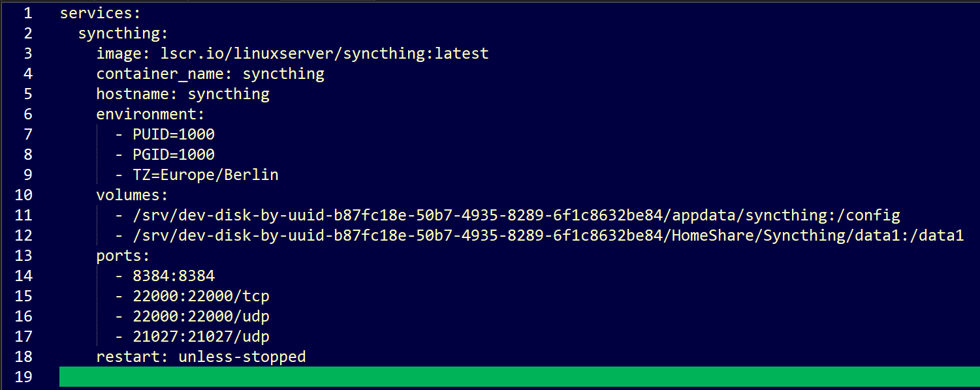Click the 21027:21027/udp port mapping
The height and width of the screenshot is (390, 980).
[x=200, y=337]
